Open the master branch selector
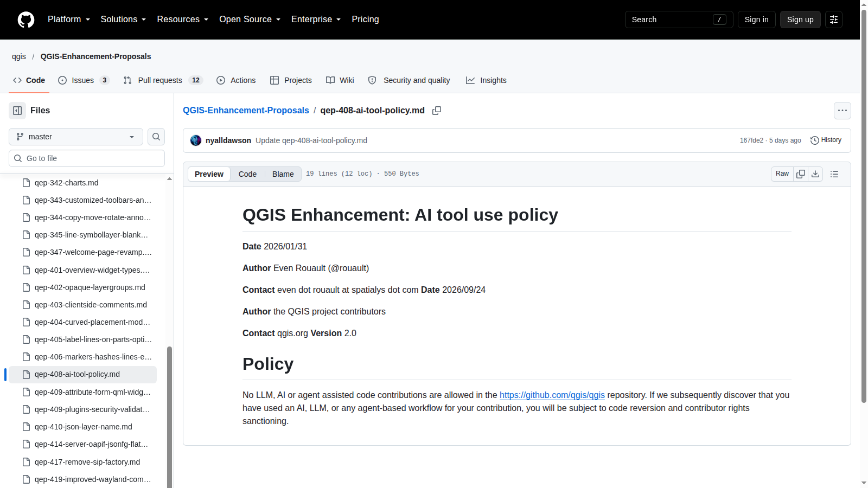Screen dimensions: 868x488 point(76,137)
